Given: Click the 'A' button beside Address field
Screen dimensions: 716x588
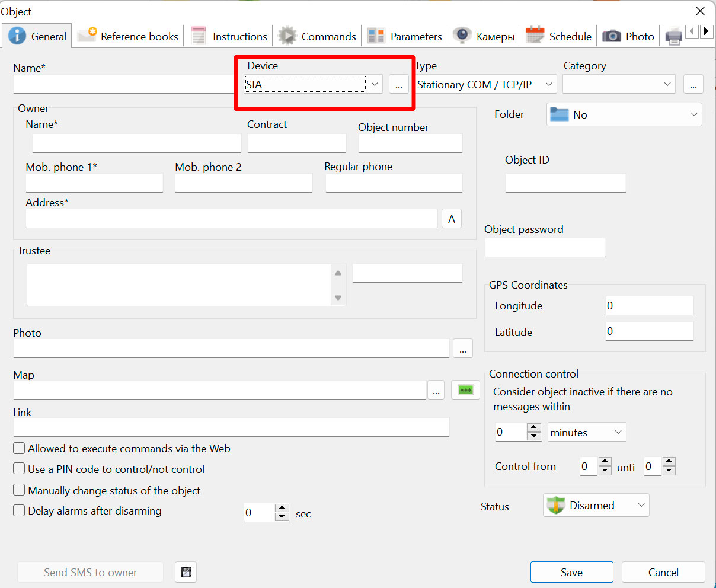Looking at the screenshot, I should [x=452, y=219].
